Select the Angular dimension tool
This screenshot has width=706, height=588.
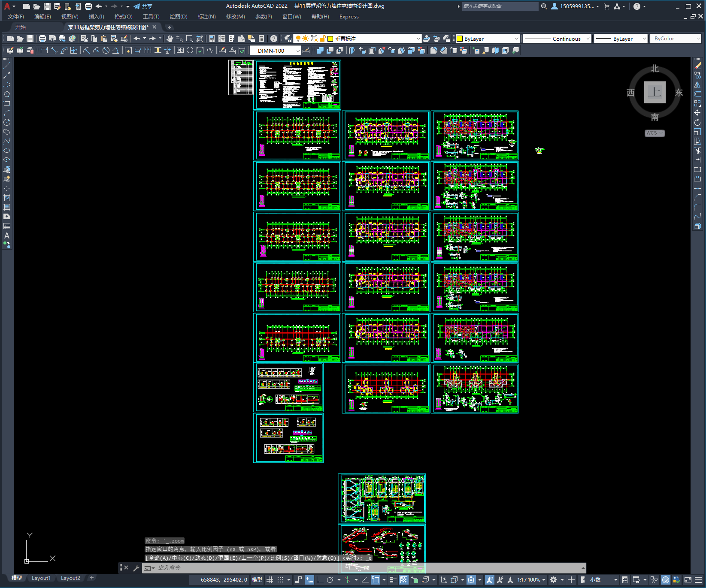click(116, 50)
